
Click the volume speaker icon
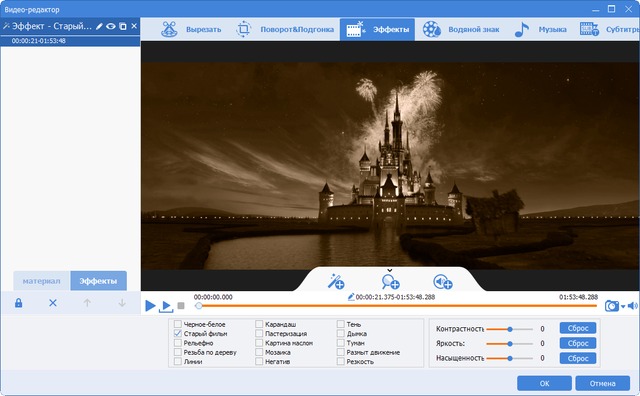tap(632, 306)
